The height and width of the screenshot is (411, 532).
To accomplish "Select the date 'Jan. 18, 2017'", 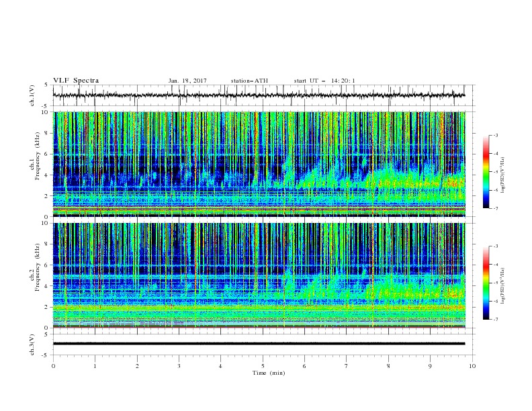I will 187,81.
